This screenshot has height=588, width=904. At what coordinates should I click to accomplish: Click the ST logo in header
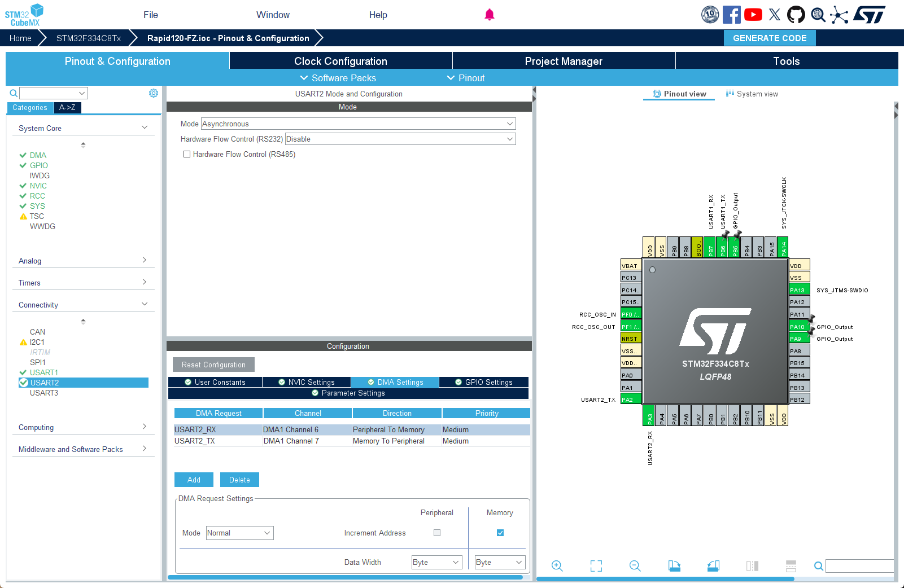[869, 15]
